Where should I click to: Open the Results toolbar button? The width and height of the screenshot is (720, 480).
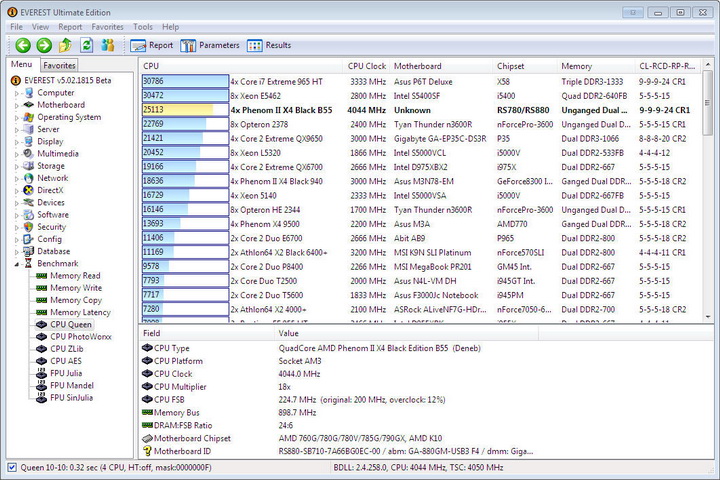pos(269,45)
